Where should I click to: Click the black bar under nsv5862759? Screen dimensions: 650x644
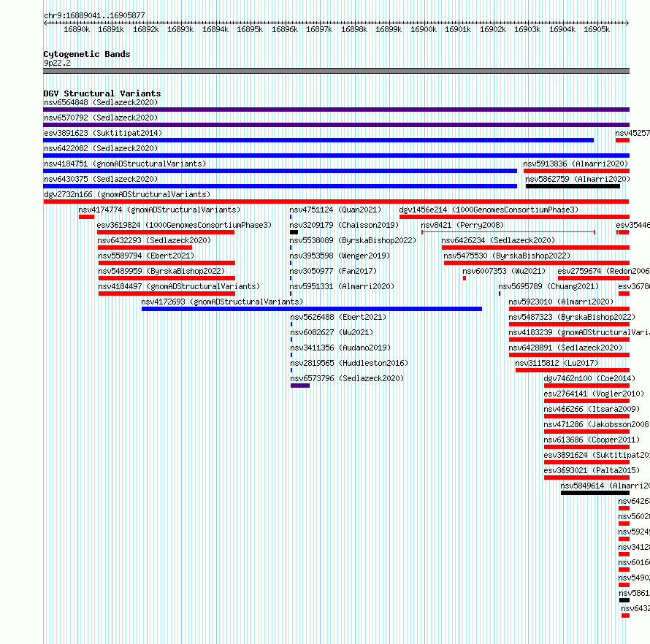pos(573,186)
